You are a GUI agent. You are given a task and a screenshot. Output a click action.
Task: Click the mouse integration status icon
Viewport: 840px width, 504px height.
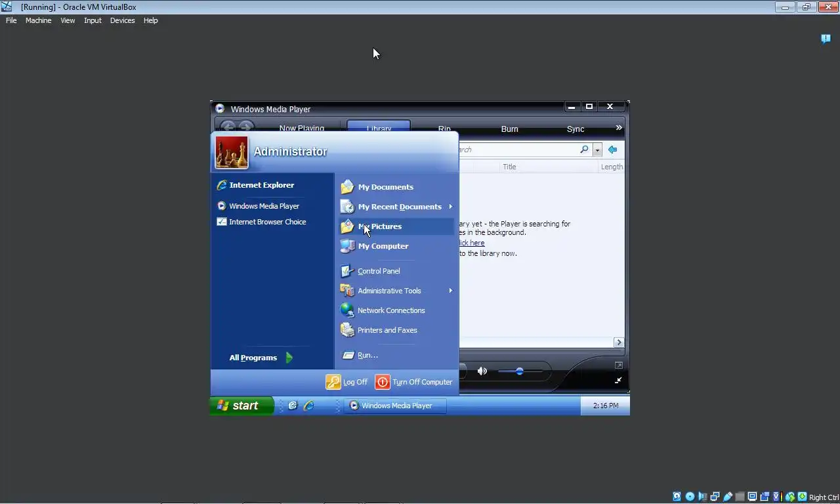click(790, 497)
